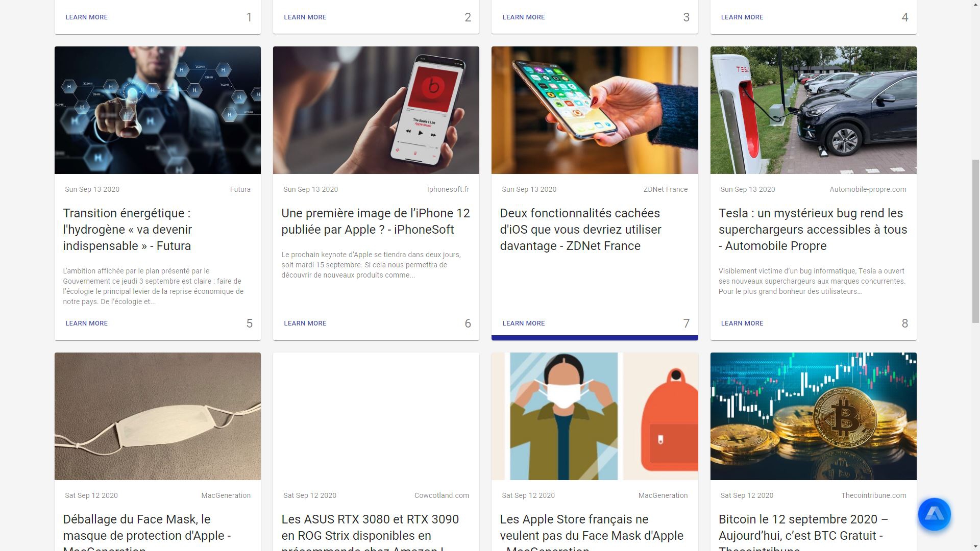Viewport: 980px width, 551px height.
Task: Open the Apple Face Mask unboxing image
Action: tap(157, 416)
